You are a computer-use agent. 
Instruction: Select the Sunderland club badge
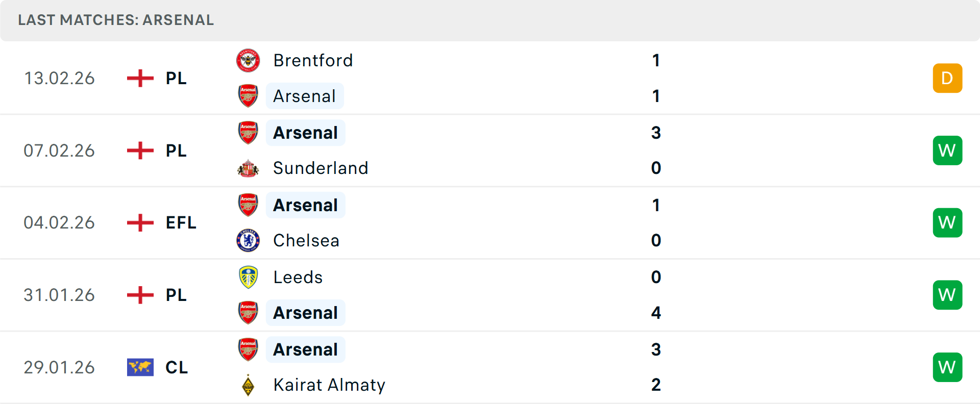click(248, 168)
